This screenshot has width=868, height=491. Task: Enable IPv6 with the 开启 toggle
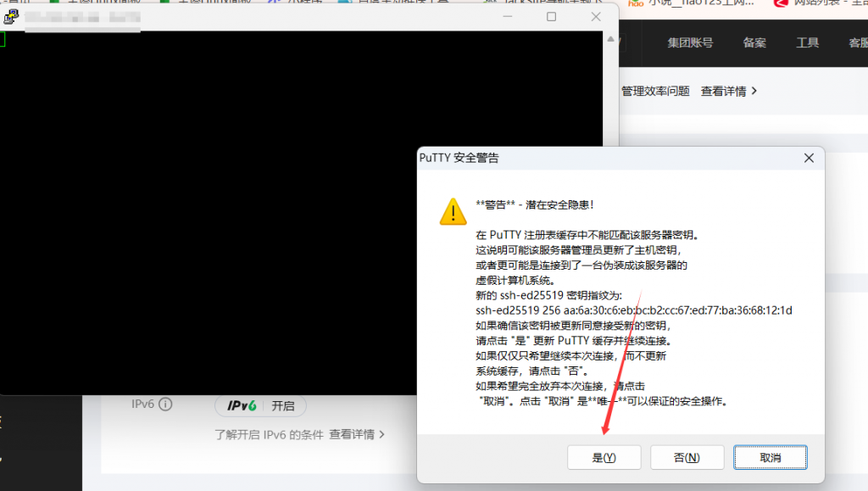coord(283,405)
